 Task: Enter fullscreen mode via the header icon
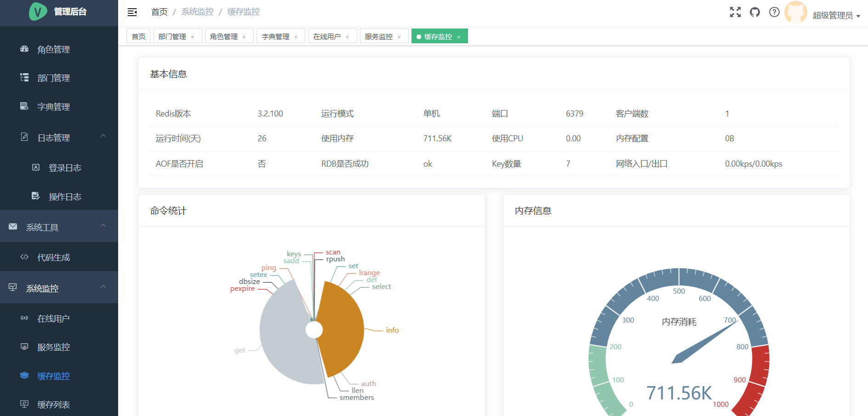click(735, 12)
